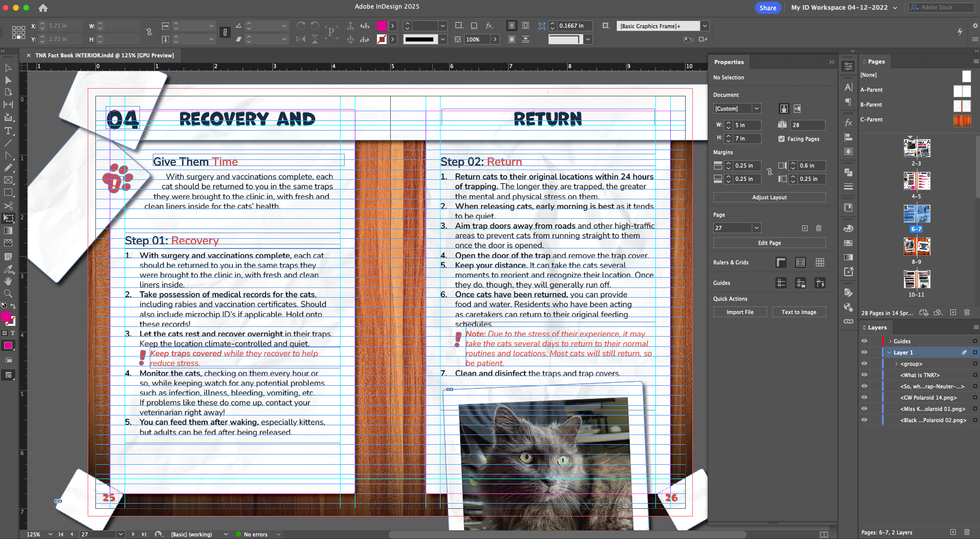Viewport: 980px width, 539px height.
Task: Click rotate 90° clockwise icon in control bar
Action: 301,26
